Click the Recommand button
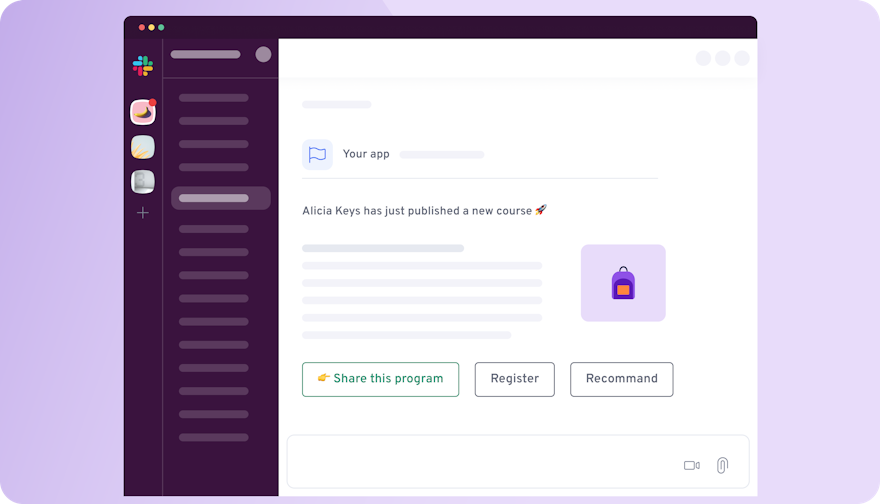This screenshot has width=880, height=504. pos(622,379)
